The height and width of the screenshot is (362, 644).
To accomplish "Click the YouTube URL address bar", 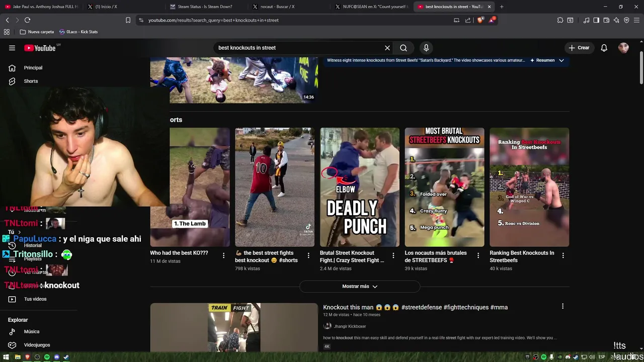I will (297, 20).
